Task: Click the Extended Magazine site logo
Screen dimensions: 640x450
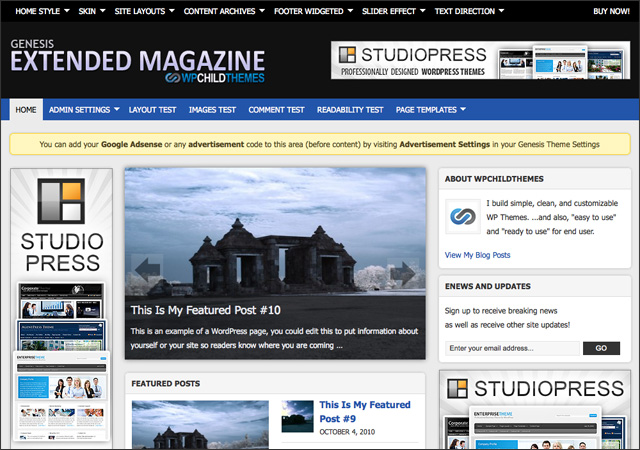Action: coord(138,60)
